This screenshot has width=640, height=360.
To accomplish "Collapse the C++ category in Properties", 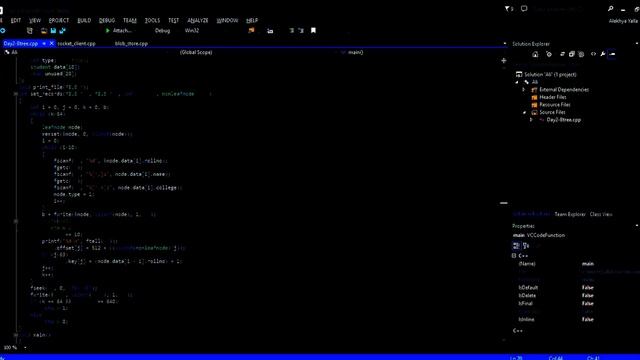I will 514,256.
